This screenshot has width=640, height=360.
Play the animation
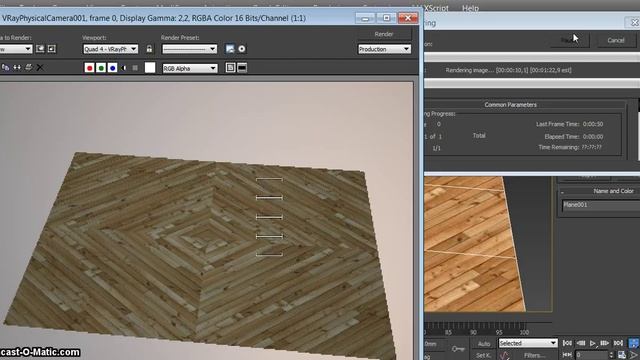click(593, 343)
